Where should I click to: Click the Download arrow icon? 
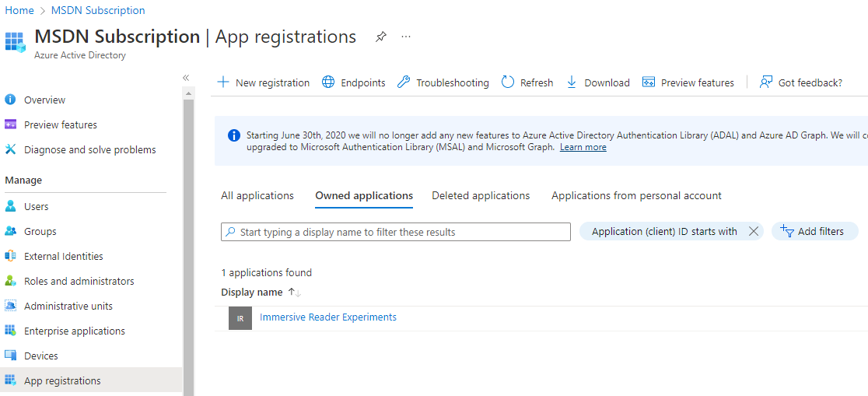pos(572,82)
